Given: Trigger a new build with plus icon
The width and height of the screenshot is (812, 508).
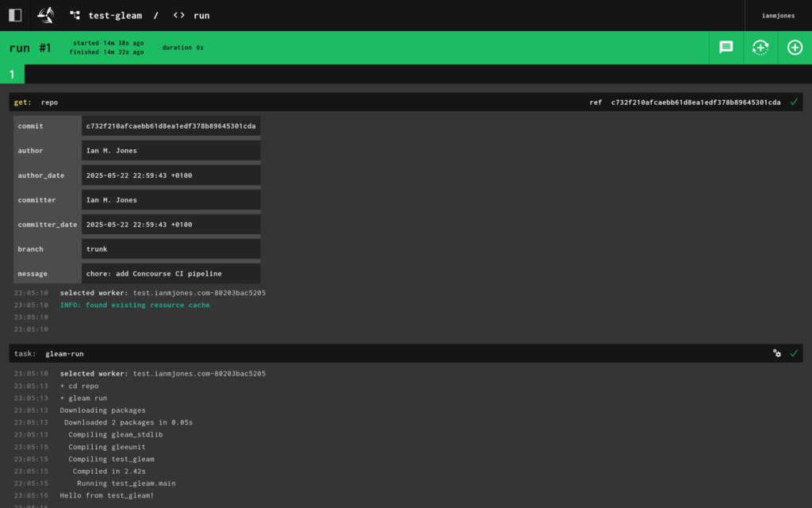Looking at the screenshot, I should coord(795,47).
